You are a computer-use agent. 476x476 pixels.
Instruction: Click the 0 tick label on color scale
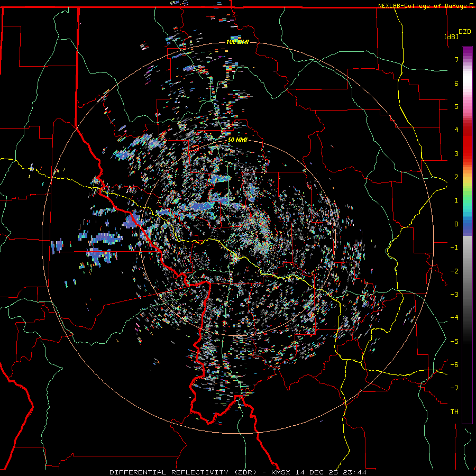[456, 224]
